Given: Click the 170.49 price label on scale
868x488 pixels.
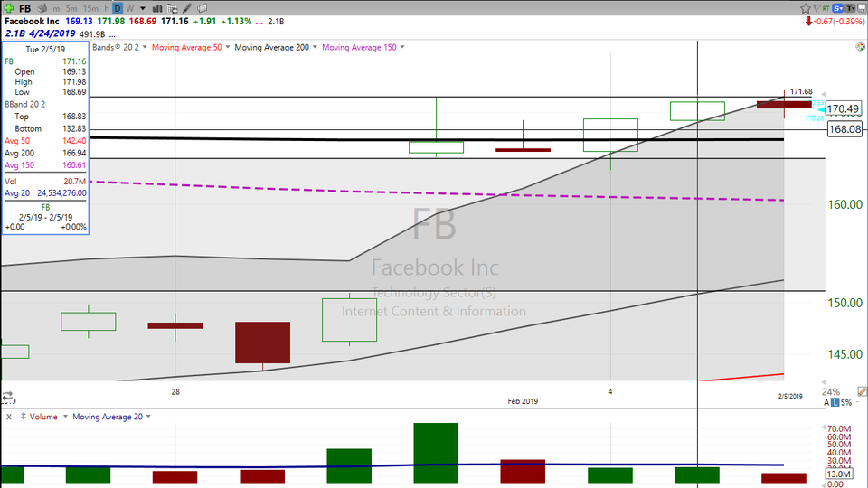Looking at the screenshot, I should coord(843,109).
